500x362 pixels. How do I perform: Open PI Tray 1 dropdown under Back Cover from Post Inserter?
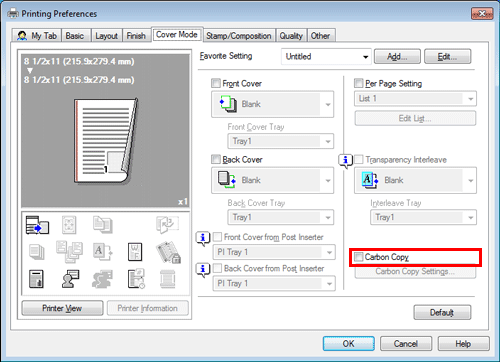[x=274, y=283]
